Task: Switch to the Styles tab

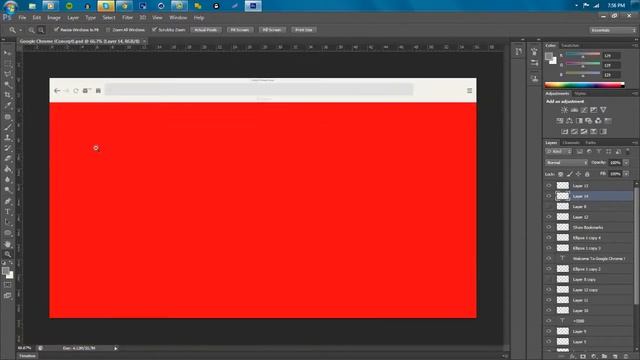Action: point(580,94)
